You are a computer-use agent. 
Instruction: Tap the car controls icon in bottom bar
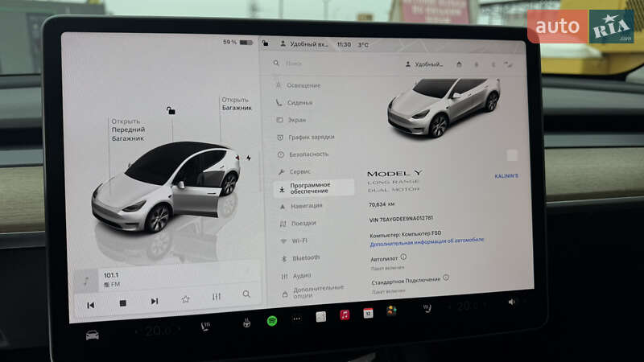click(x=92, y=335)
